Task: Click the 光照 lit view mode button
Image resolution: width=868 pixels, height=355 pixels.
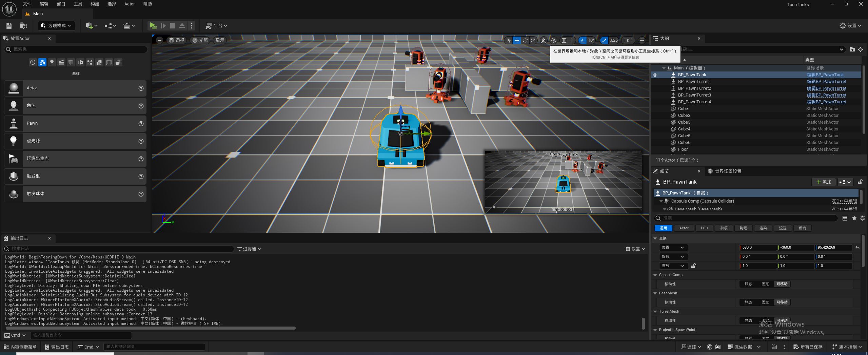Action: (200, 40)
